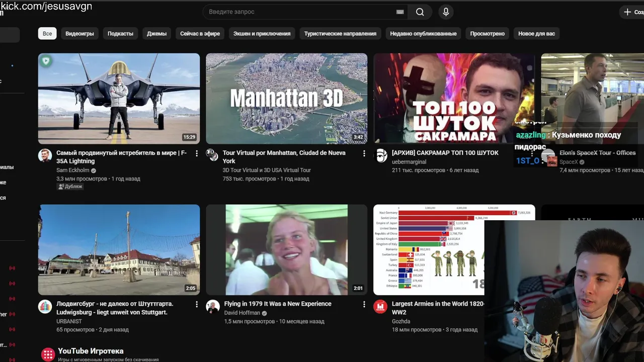644x362 pixels.
Task: Open the on-screen keyboard icon in search
Action: pyautogui.click(x=400, y=12)
